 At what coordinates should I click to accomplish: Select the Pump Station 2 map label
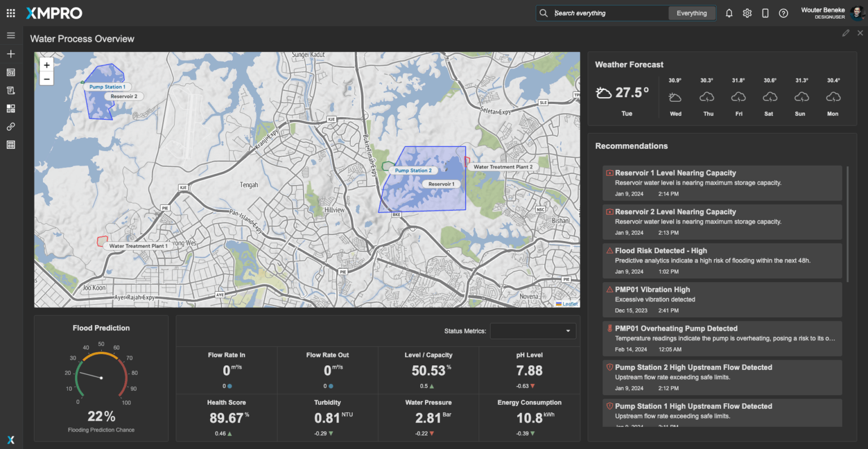[x=413, y=170]
